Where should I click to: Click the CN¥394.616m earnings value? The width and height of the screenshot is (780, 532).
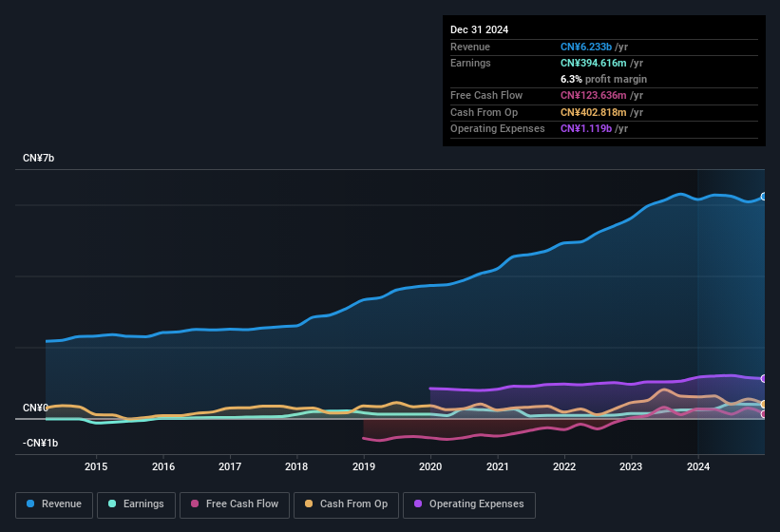pyautogui.click(x=594, y=63)
